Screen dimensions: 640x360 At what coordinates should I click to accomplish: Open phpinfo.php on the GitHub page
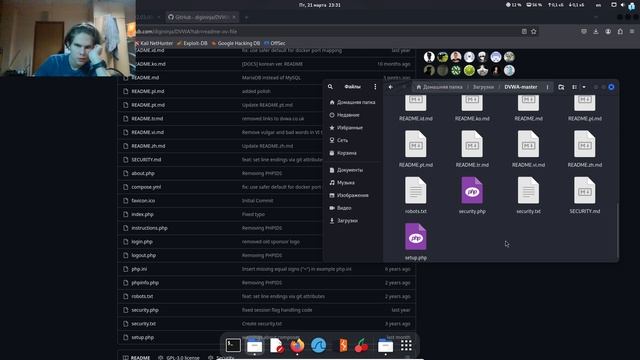coord(145,283)
